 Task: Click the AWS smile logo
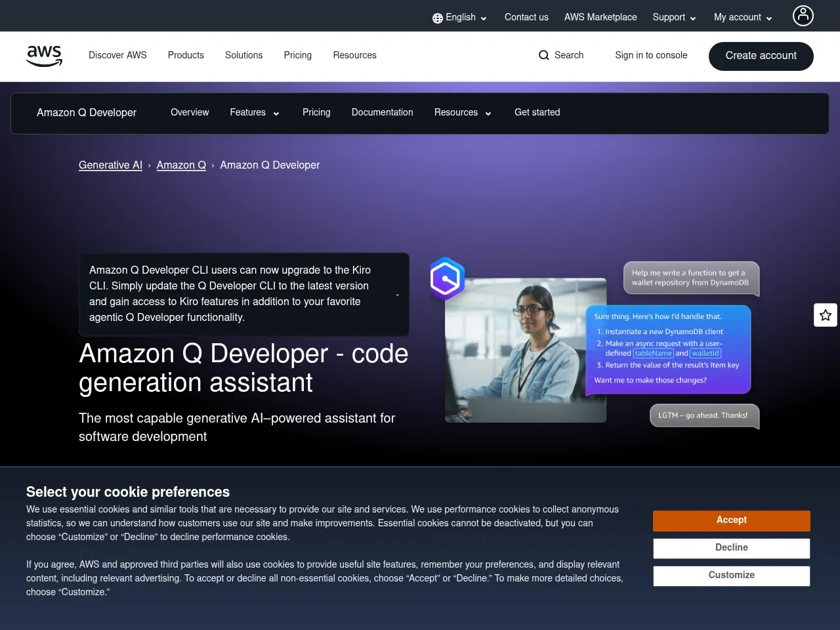click(44, 56)
